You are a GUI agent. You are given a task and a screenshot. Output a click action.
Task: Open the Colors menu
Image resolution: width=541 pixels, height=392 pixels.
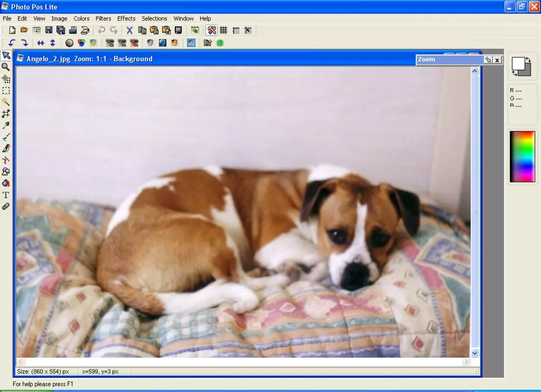[81, 18]
